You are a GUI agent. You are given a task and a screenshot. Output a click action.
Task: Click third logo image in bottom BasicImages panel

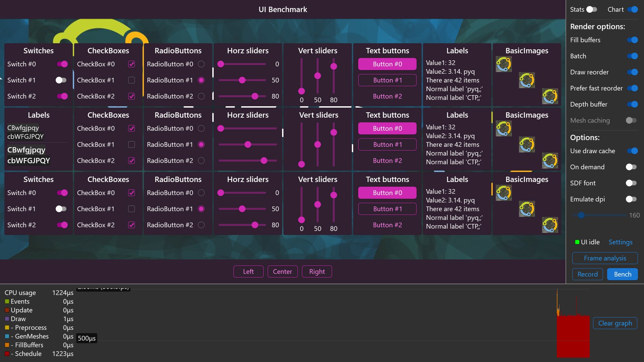tap(550, 225)
